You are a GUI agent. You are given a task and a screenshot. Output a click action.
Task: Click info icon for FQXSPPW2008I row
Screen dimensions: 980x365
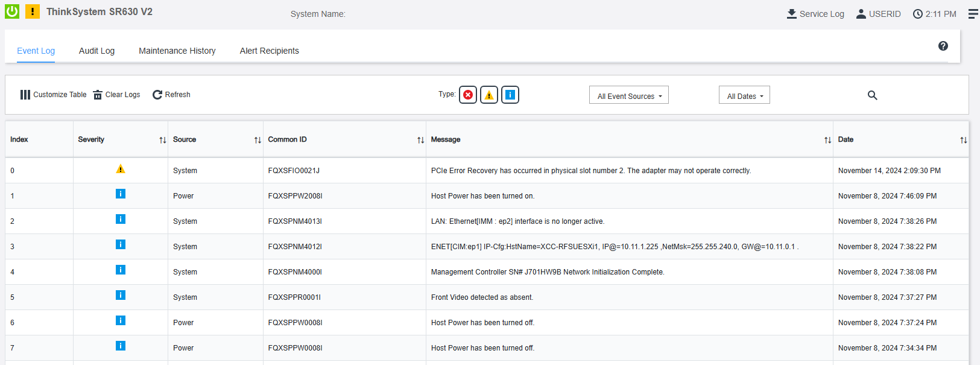[121, 194]
